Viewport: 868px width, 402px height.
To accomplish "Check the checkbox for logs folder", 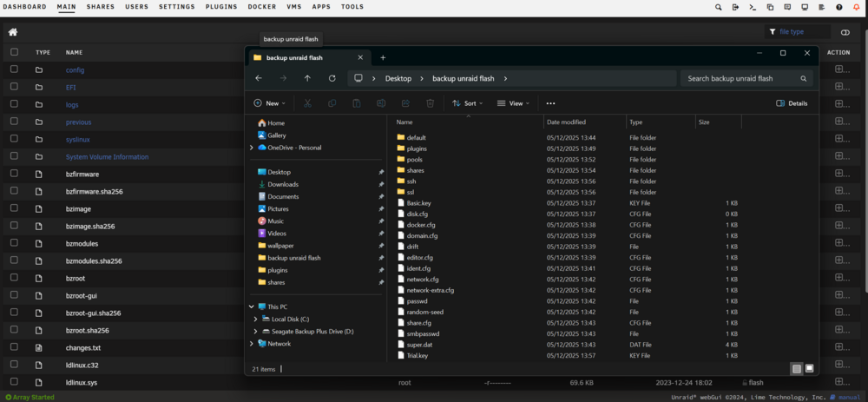I will 14,104.
